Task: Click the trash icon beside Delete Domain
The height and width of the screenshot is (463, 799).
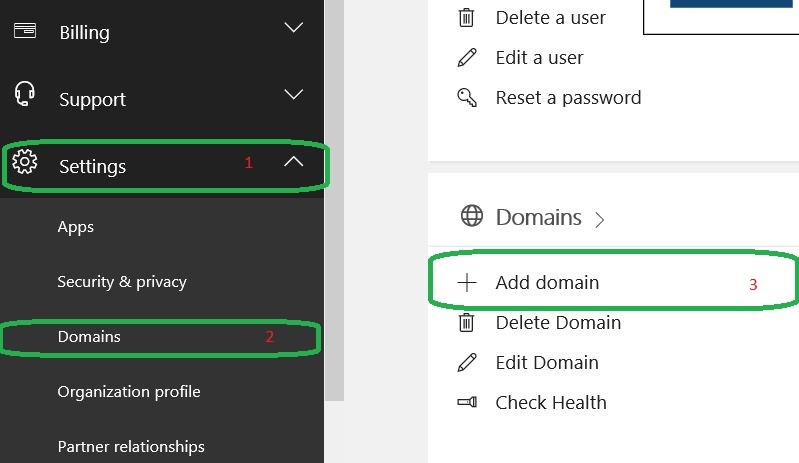Action: [x=466, y=322]
